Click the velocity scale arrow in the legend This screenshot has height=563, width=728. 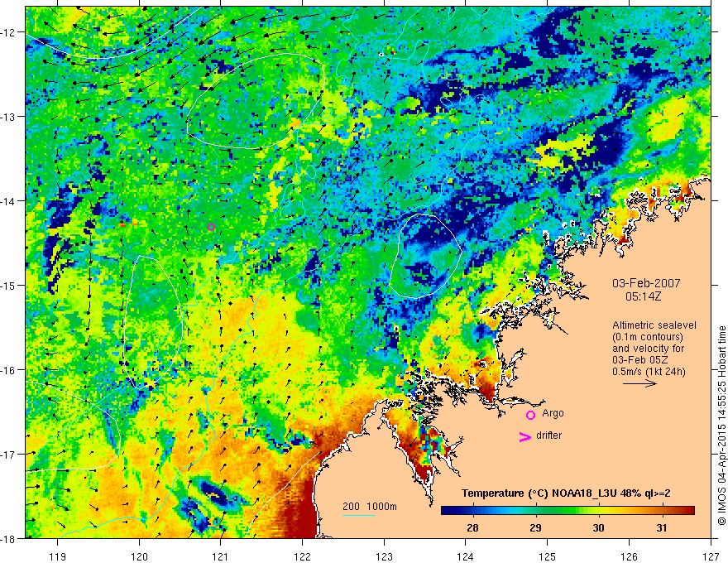(639, 383)
